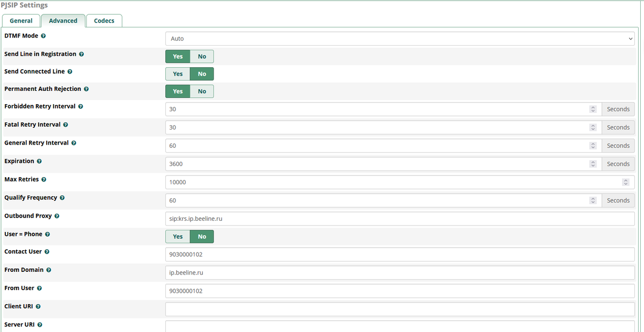Set Send Line in Registration to No

[x=202, y=56]
